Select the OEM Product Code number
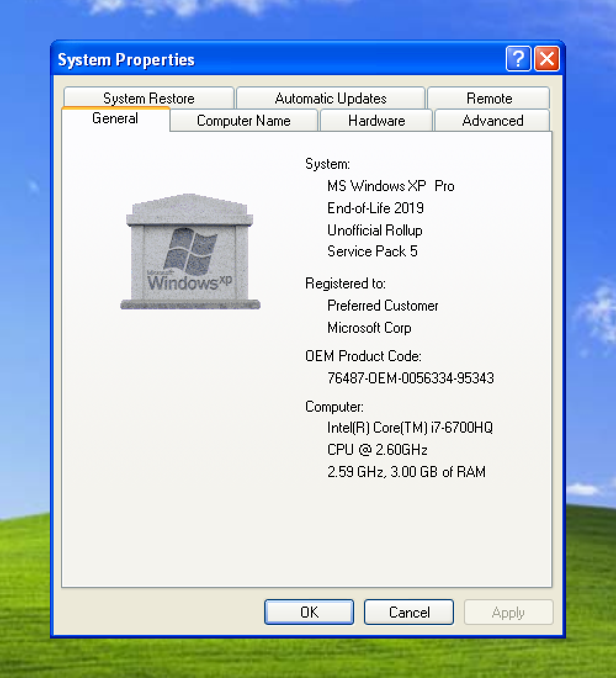 click(410, 378)
